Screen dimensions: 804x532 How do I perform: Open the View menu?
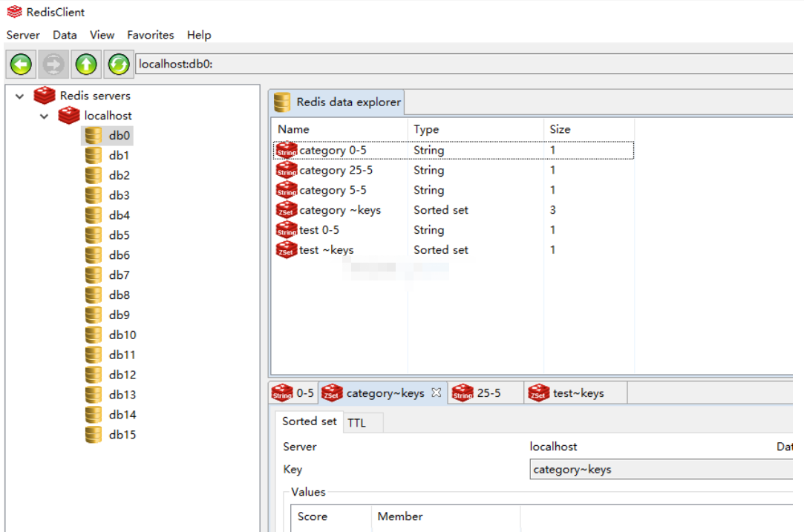coord(102,35)
